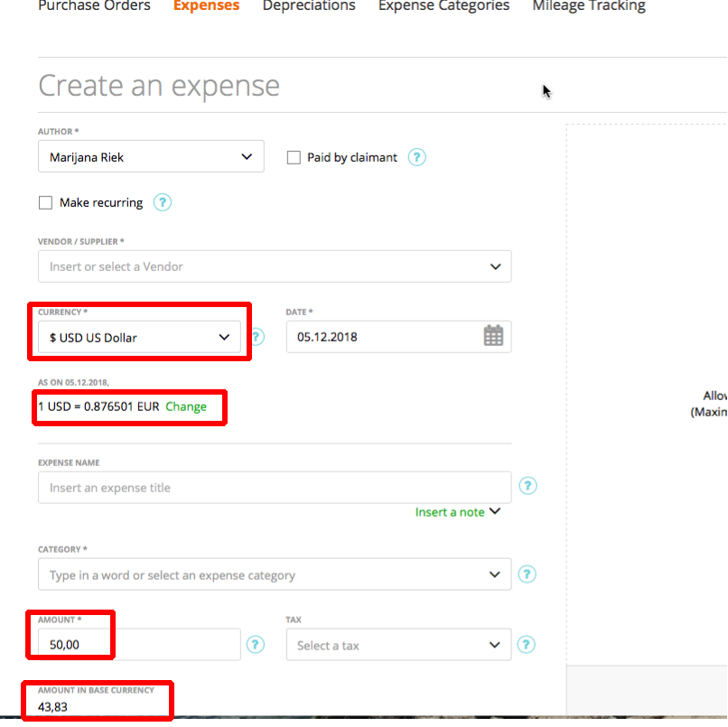Open help for the Category field
Viewport: 728px width, 727px height.
pos(527,573)
